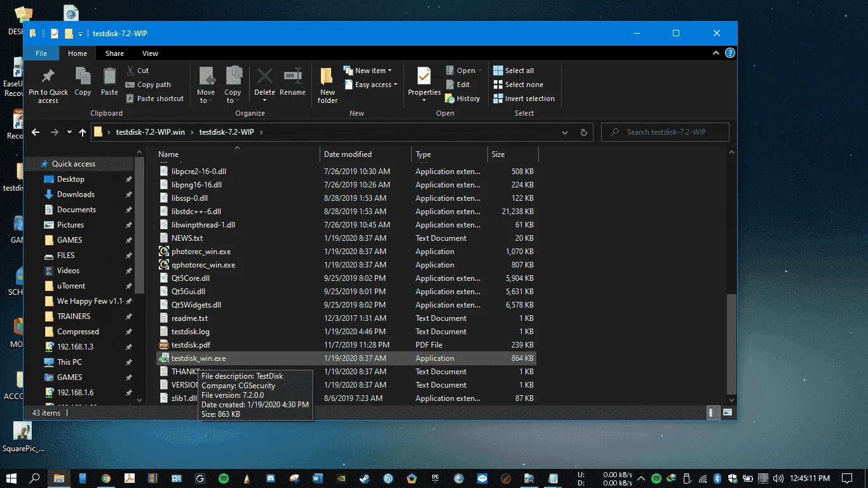Open Downloads in navigation pane
The width and height of the screenshot is (868, 488).
tap(76, 194)
